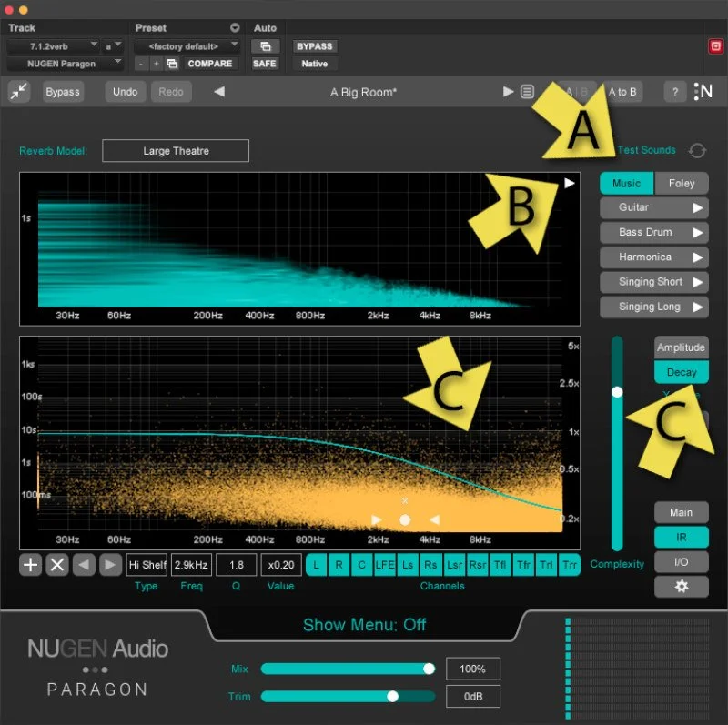Toggle the Lsr channel

pyautogui.click(x=454, y=565)
